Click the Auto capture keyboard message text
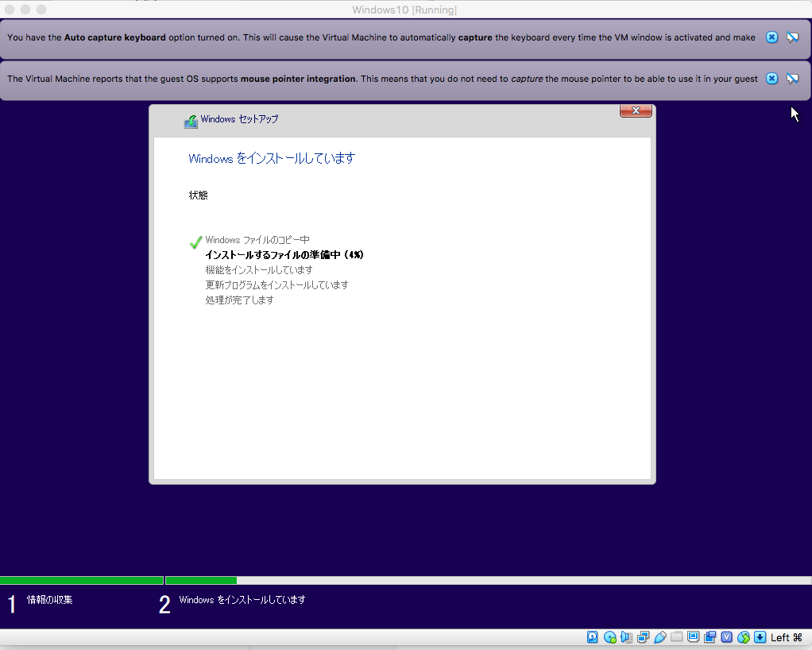This screenshot has width=812, height=650. [x=381, y=37]
